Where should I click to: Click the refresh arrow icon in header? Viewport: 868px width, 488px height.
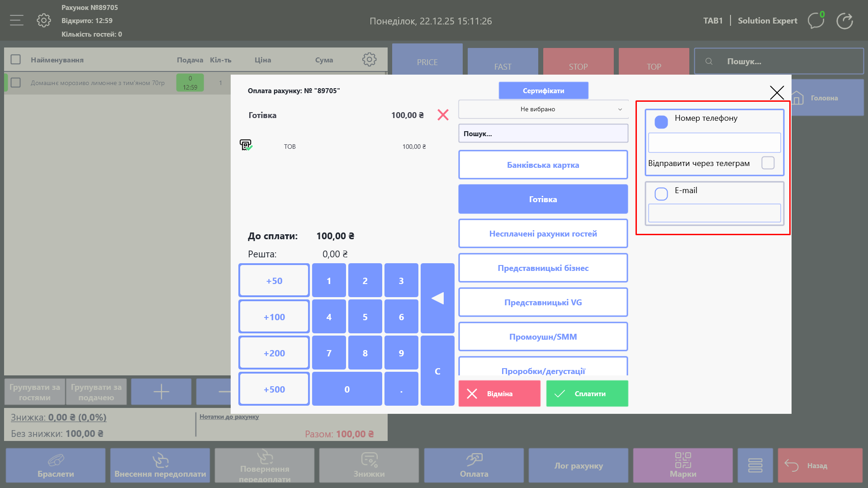844,21
